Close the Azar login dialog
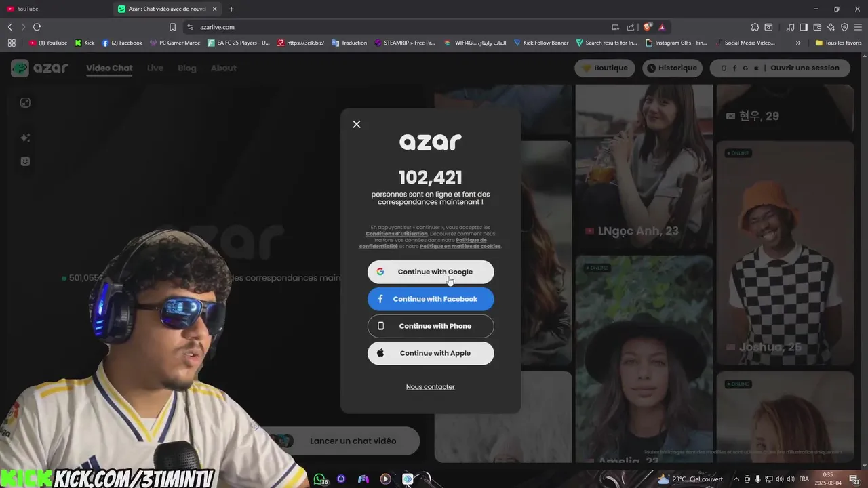This screenshot has width=868, height=488. coord(357,124)
